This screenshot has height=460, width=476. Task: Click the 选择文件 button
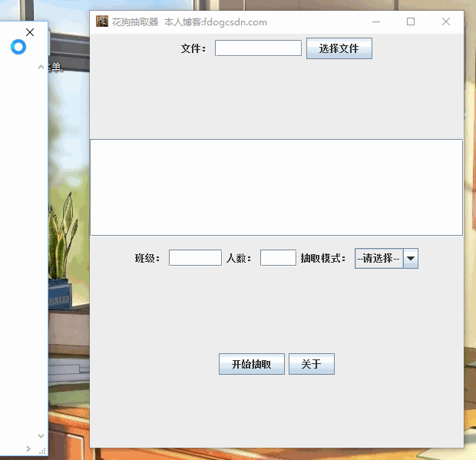pos(339,48)
